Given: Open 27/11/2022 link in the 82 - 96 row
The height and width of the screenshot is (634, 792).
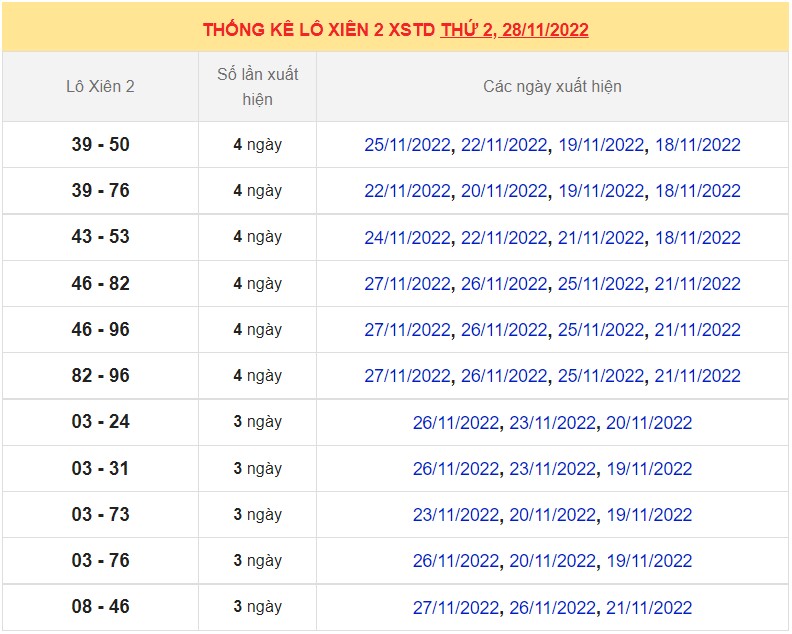Looking at the screenshot, I should (x=407, y=376).
